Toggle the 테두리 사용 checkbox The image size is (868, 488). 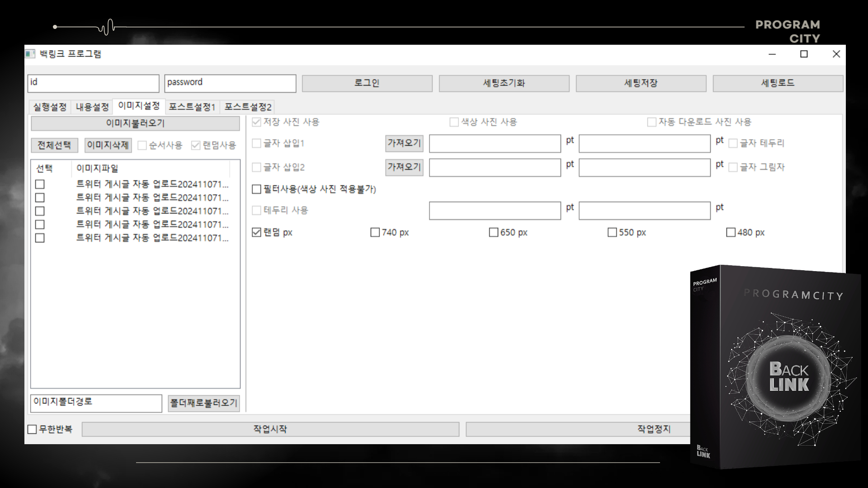click(256, 210)
